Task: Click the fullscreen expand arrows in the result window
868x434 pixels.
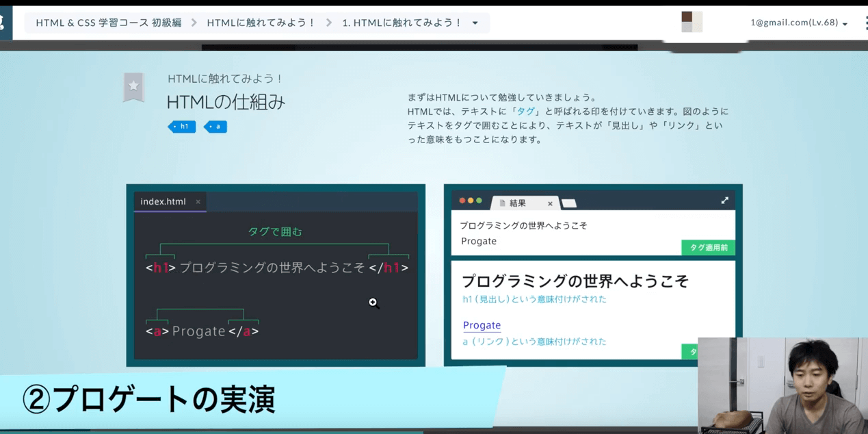Action: click(x=724, y=201)
